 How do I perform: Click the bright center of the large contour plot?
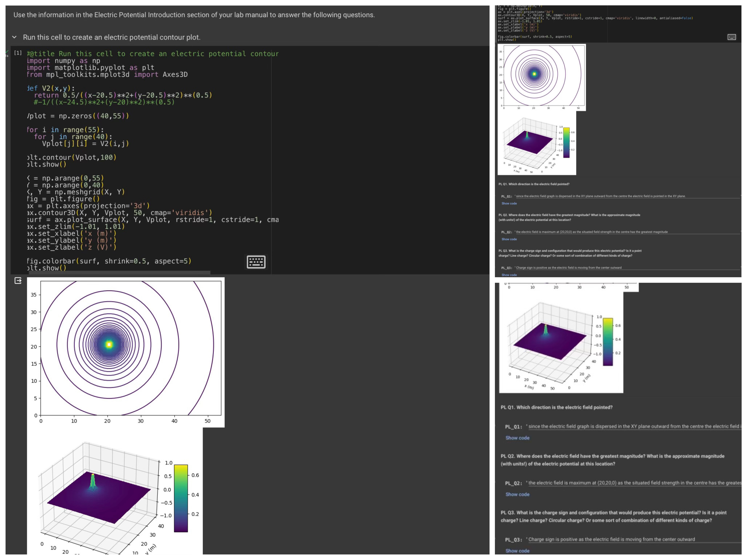109,344
